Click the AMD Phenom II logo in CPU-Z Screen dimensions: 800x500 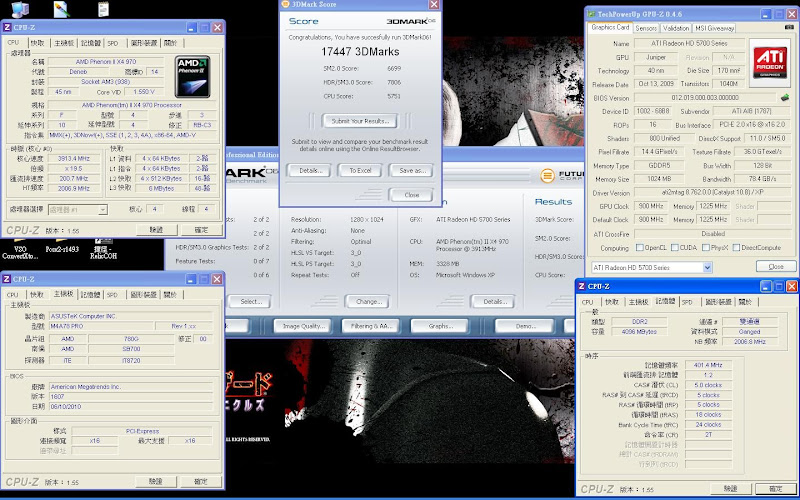(192, 77)
